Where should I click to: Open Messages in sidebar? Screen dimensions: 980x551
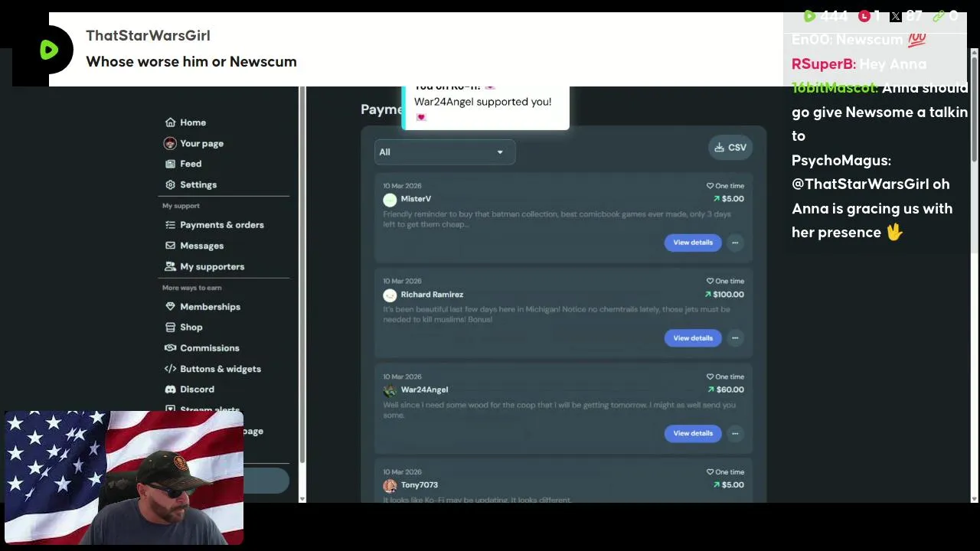click(x=194, y=246)
